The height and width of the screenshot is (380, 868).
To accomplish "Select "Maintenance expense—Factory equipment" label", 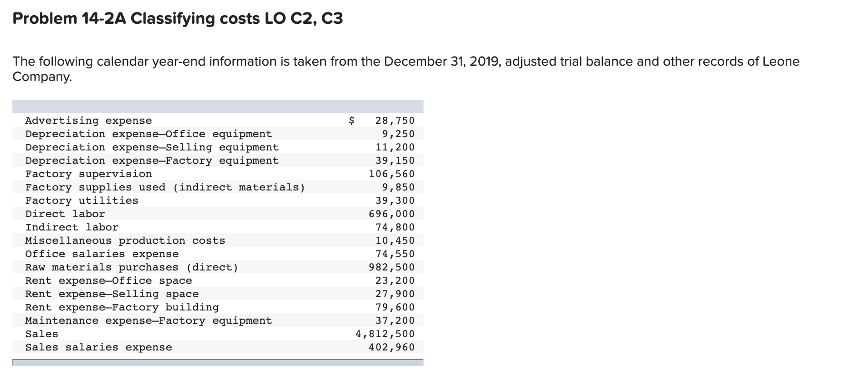I will click(148, 321).
